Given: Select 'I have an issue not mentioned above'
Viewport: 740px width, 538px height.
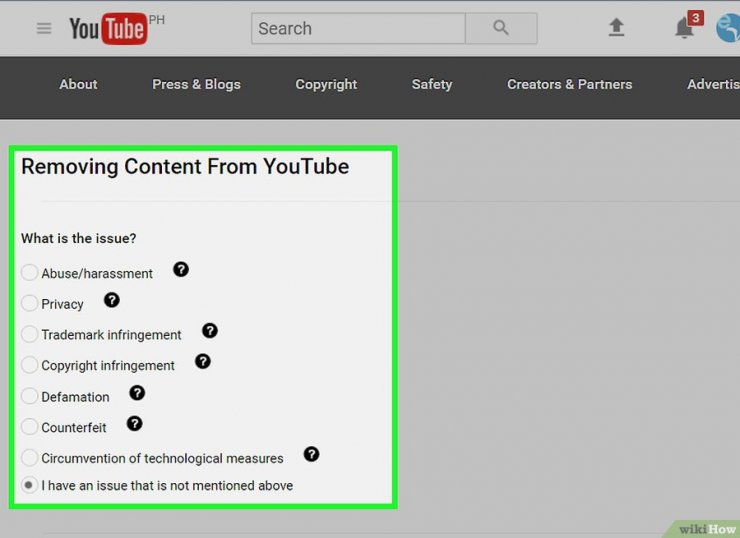Looking at the screenshot, I should [29, 485].
